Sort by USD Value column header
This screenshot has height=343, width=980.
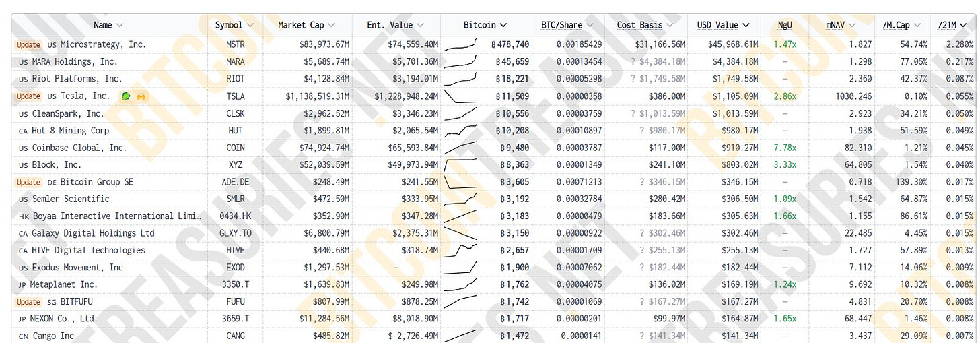pyautogui.click(x=724, y=25)
